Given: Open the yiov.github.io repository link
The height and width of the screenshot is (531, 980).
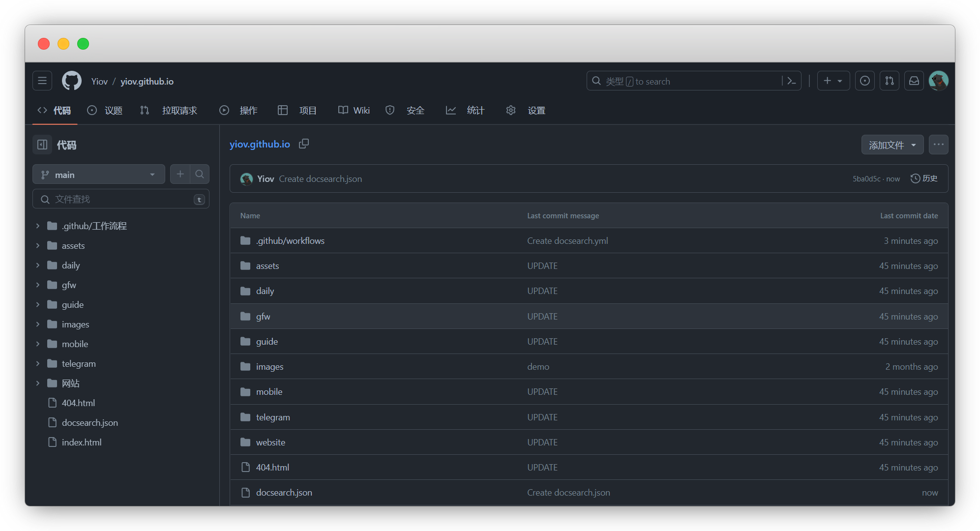Looking at the screenshot, I should 260,144.
